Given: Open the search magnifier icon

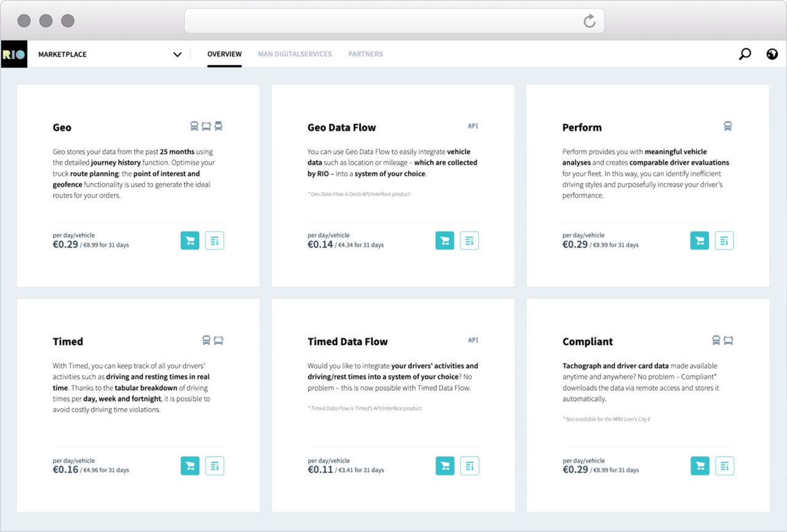Looking at the screenshot, I should (x=745, y=54).
